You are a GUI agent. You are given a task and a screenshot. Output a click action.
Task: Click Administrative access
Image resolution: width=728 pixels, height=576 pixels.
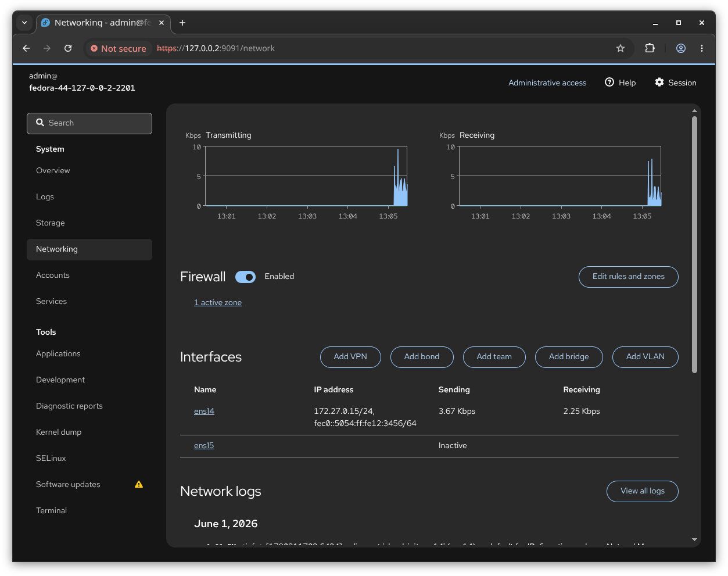[x=547, y=83]
